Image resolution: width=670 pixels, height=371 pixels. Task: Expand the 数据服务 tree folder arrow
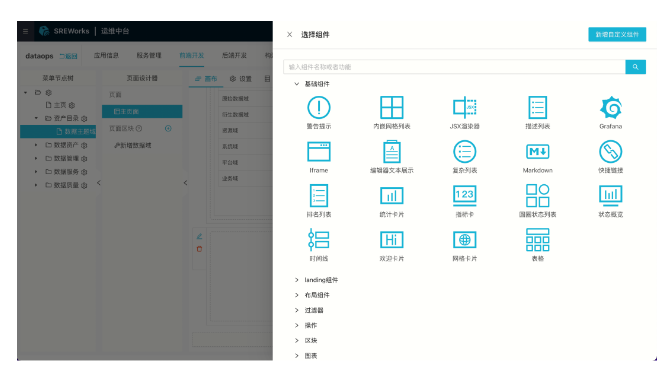(36, 171)
